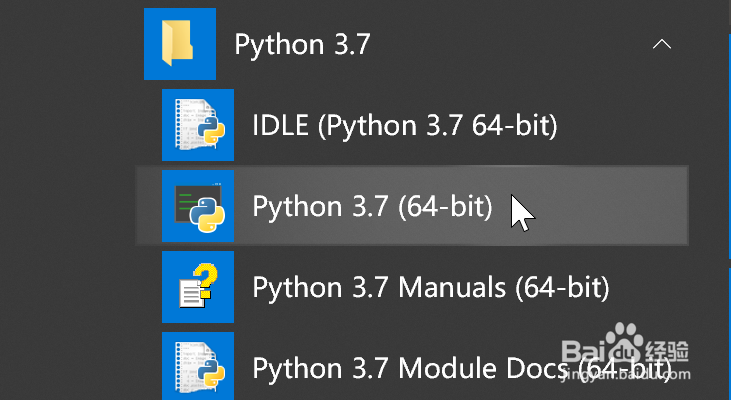Image resolution: width=731 pixels, height=400 pixels.
Task: Click the yellow Python 3.7 folder icon
Action: pos(180,44)
